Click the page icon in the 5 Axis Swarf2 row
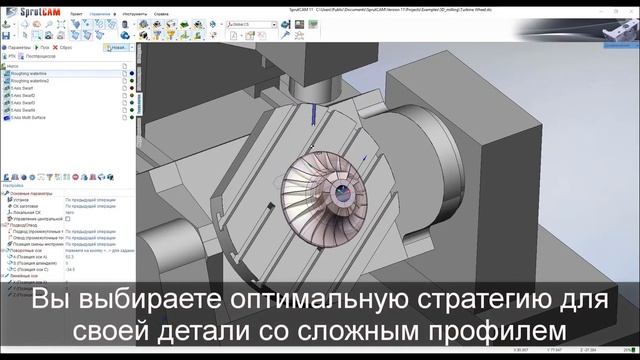640x360 pixels. point(124,96)
